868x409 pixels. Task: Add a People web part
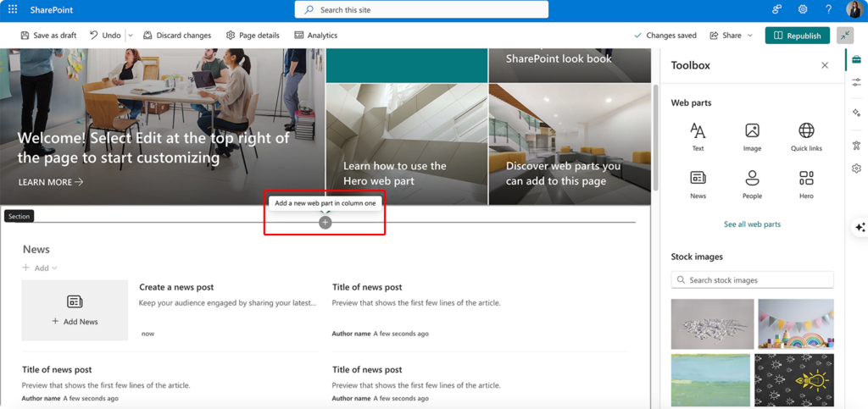click(752, 185)
